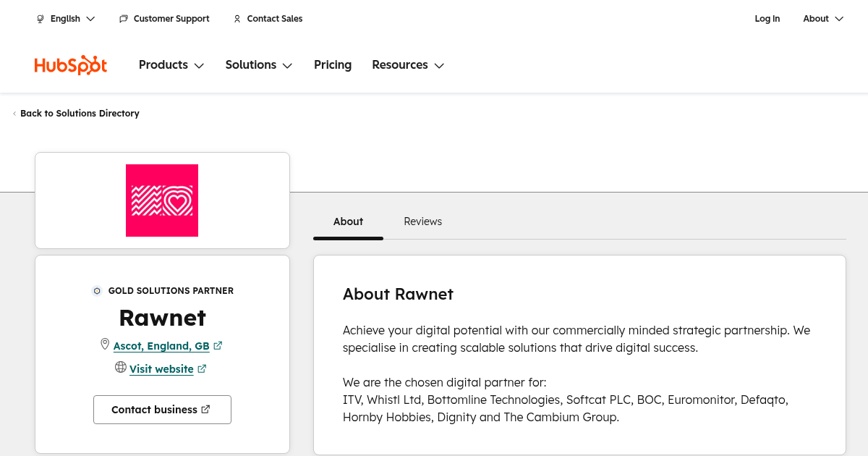Click external link icon after Ascot, England, GB
Screen dimensions: 868x456
[x=218, y=346]
